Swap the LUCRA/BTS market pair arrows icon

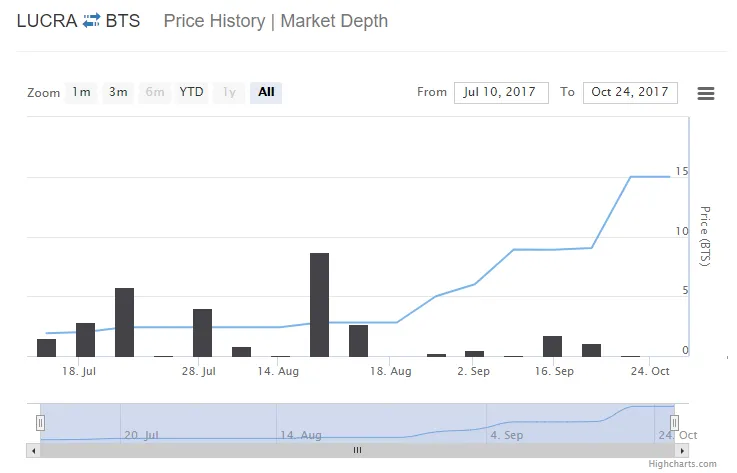(92, 21)
